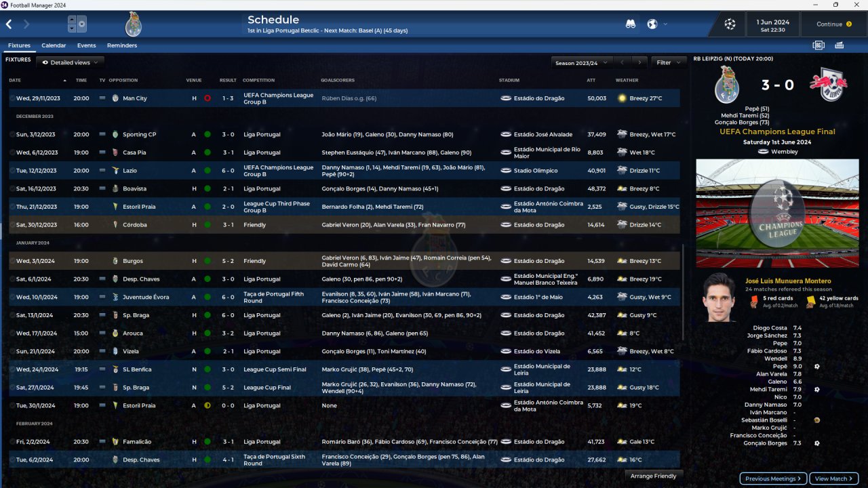Click the goal ball icon beside Pepê's rating
Image resolution: width=868 pixels, height=488 pixels.
(x=817, y=367)
